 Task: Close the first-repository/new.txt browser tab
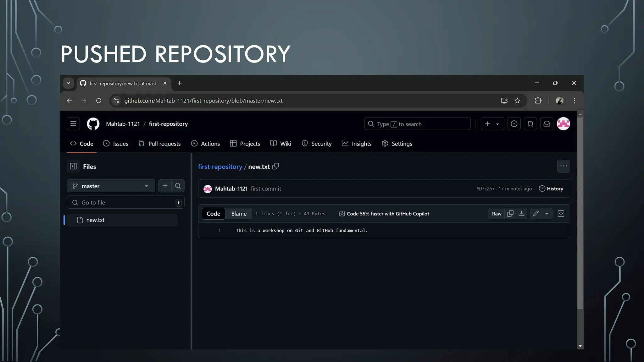165,83
